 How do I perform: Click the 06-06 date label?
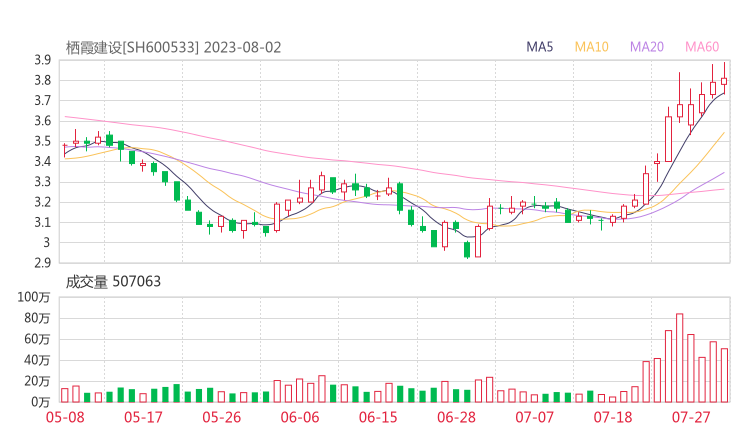[300, 417]
